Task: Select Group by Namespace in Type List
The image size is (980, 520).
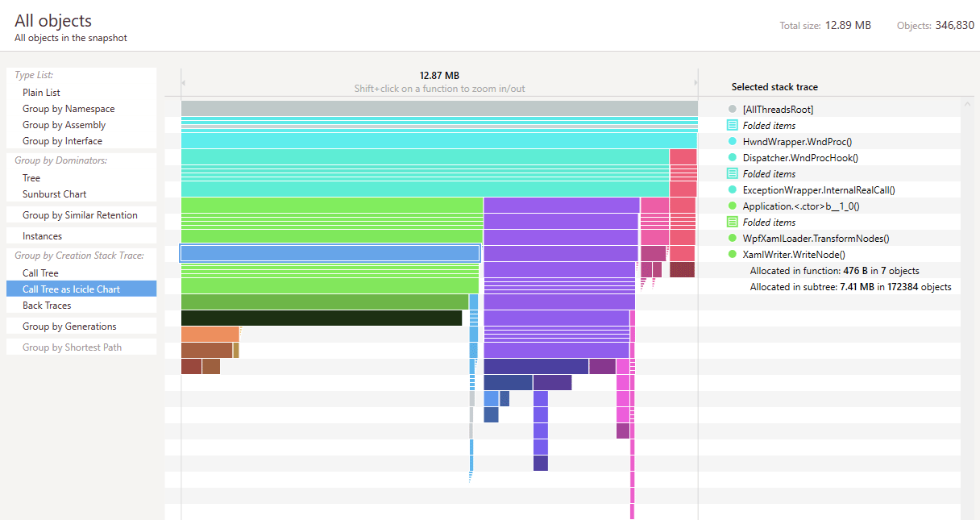Action: [69, 109]
